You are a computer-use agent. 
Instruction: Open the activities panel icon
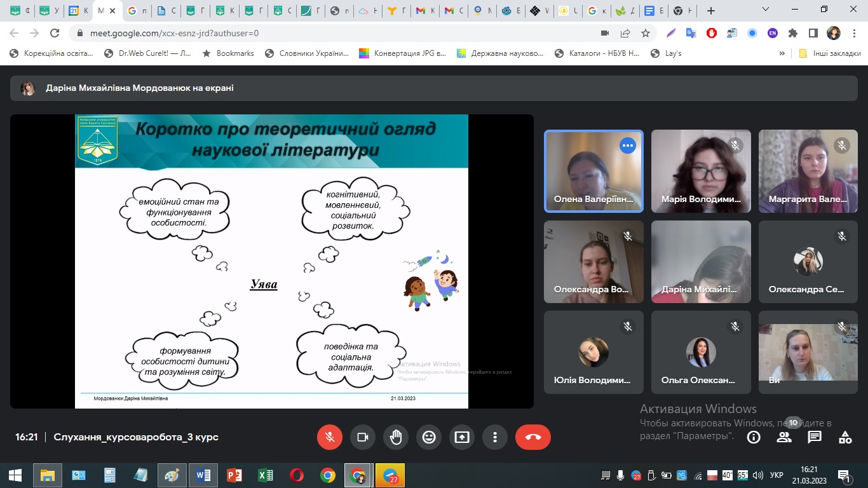click(x=845, y=437)
